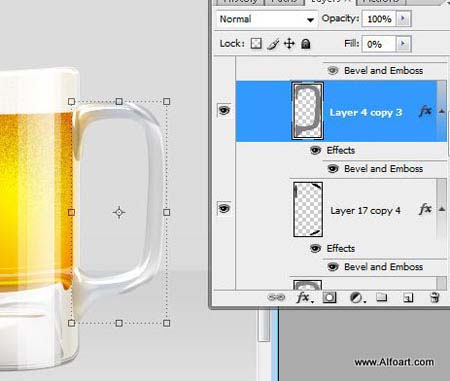The width and height of the screenshot is (450, 381).
Task: Click the transform center reference point
Action: 119,212
